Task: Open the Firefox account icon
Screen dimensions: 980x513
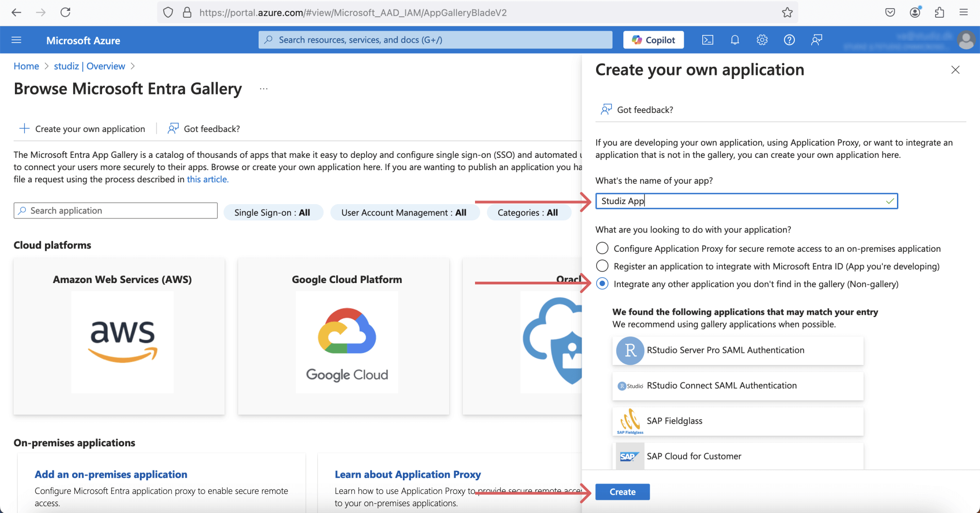Action: [x=915, y=12]
